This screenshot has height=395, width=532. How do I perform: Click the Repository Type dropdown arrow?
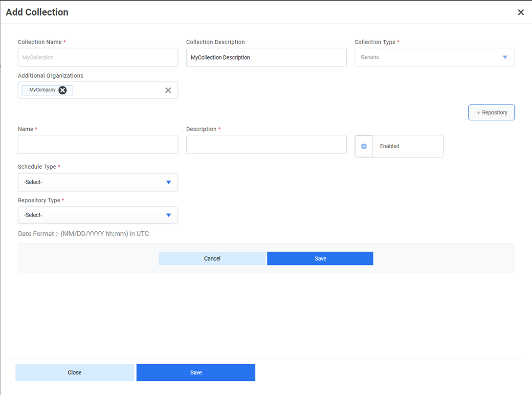coord(169,215)
